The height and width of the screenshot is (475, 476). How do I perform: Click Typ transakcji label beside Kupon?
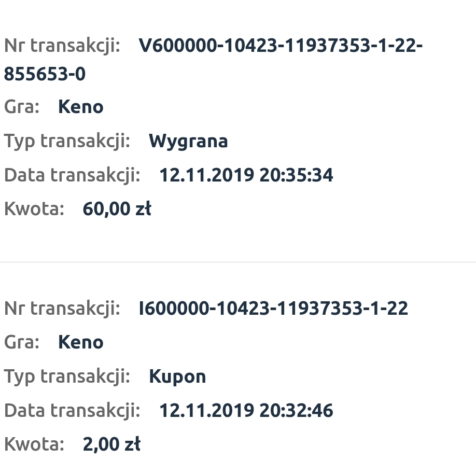point(67,376)
